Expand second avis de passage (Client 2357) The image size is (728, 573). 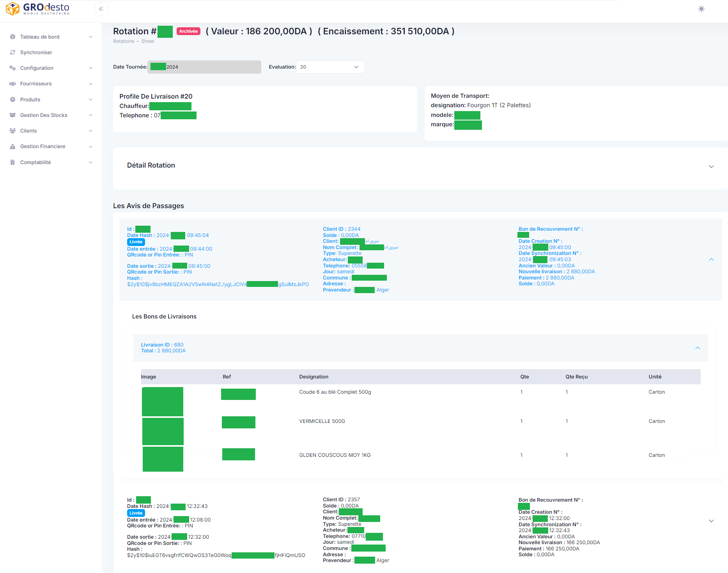point(711,521)
